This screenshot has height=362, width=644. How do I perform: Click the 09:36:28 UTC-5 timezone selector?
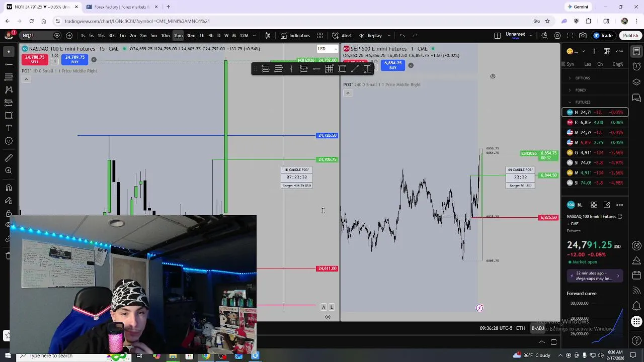point(496,328)
